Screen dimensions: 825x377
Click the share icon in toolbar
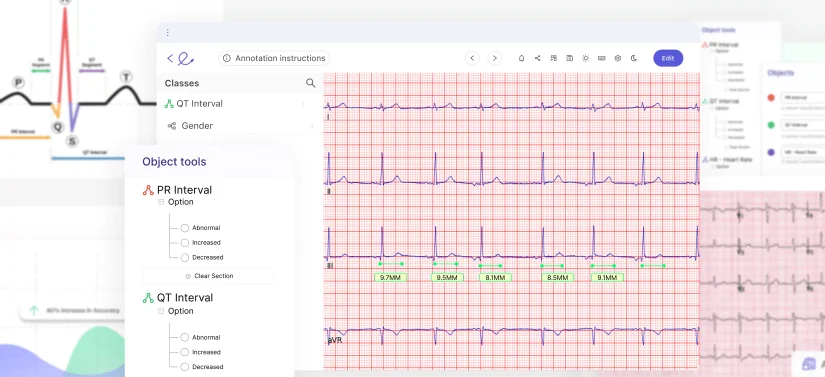tap(537, 58)
